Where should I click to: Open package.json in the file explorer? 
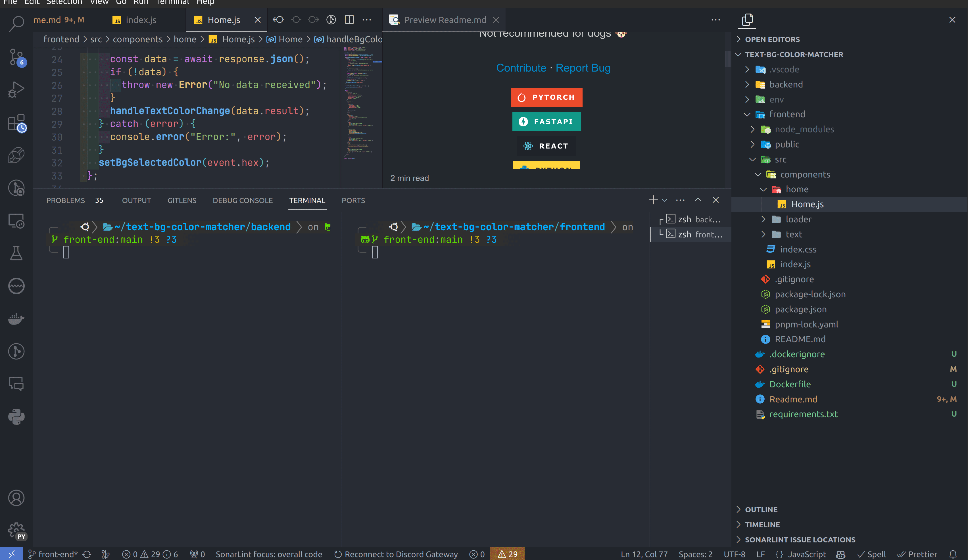800,309
